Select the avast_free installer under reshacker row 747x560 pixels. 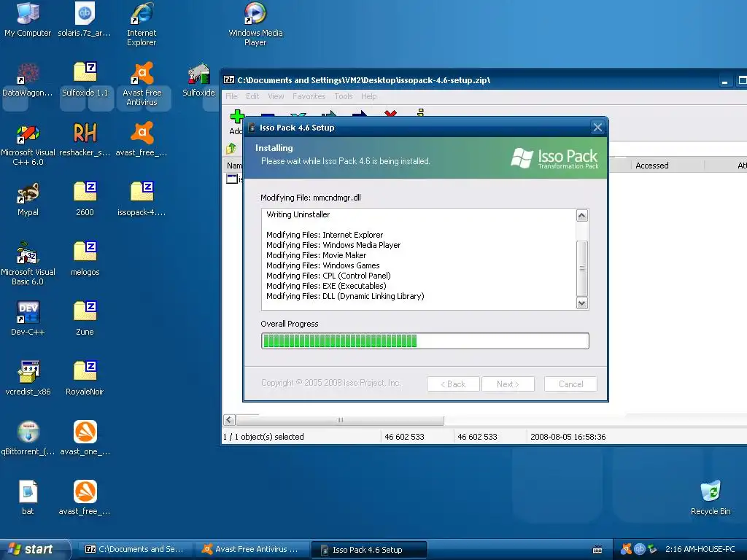click(142, 139)
